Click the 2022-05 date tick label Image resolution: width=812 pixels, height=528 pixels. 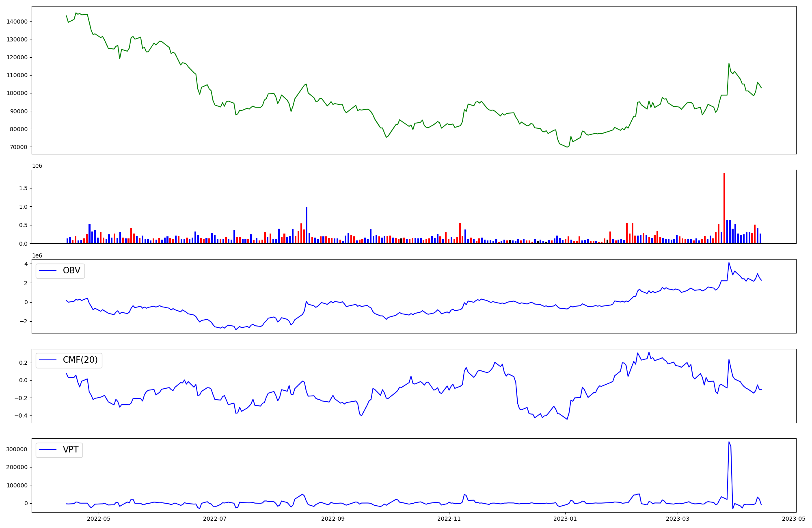pyautogui.click(x=99, y=519)
